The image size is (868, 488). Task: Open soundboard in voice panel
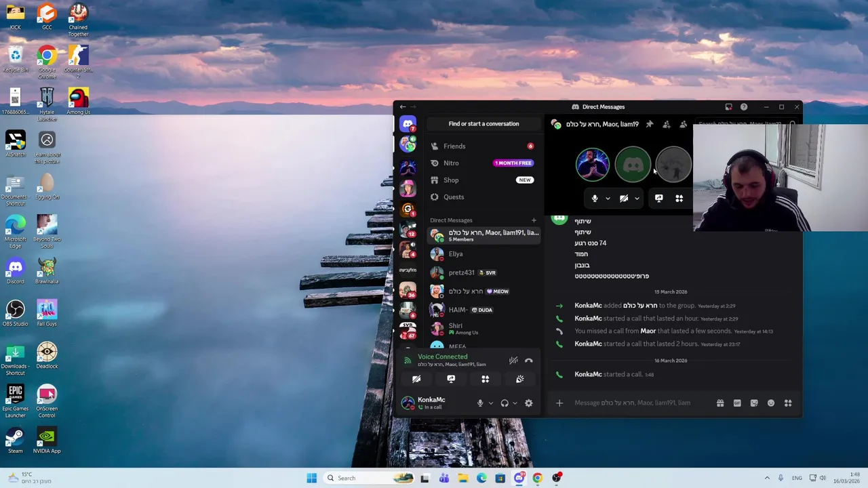pos(519,379)
